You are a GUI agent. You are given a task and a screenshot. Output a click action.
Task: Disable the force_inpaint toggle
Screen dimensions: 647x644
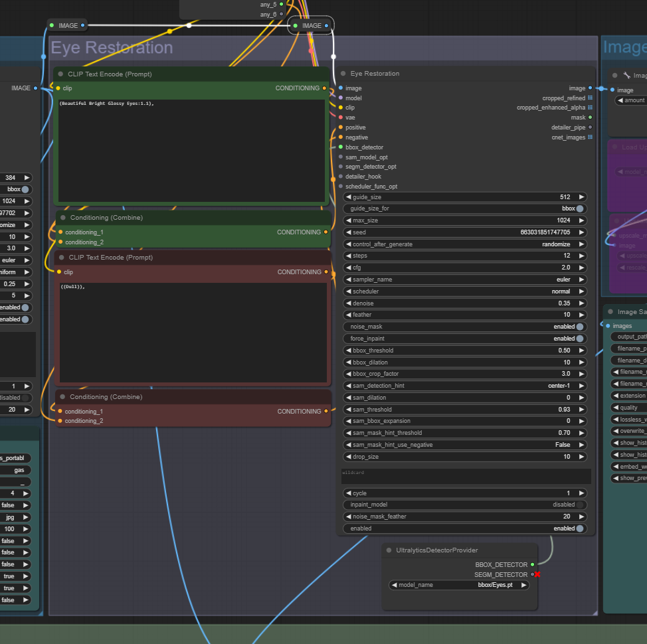(x=579, y=339)
